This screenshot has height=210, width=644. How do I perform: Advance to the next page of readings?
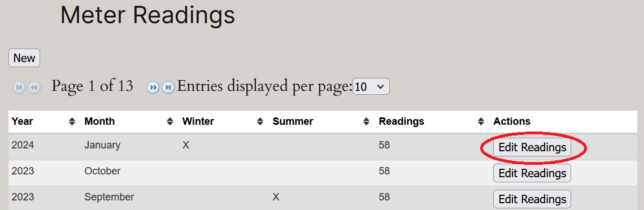point(153,87)
